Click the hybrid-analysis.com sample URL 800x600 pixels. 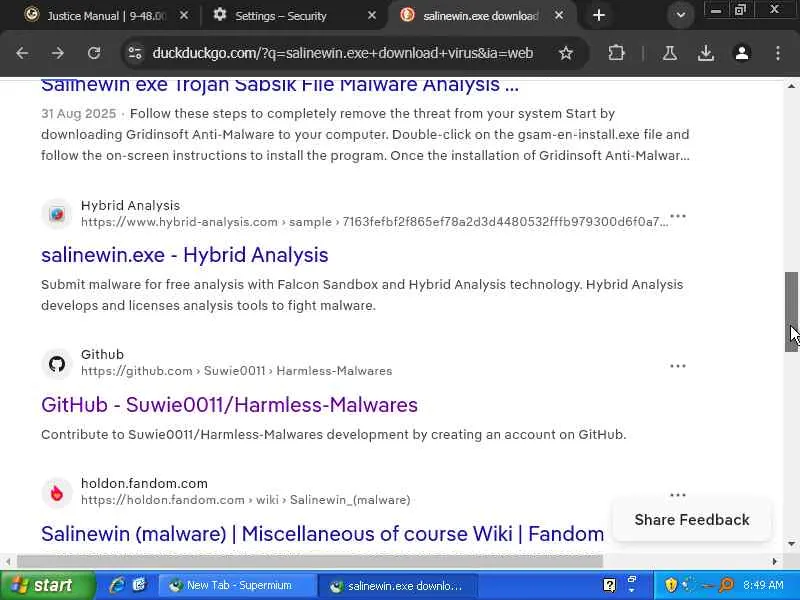(374, 222)
